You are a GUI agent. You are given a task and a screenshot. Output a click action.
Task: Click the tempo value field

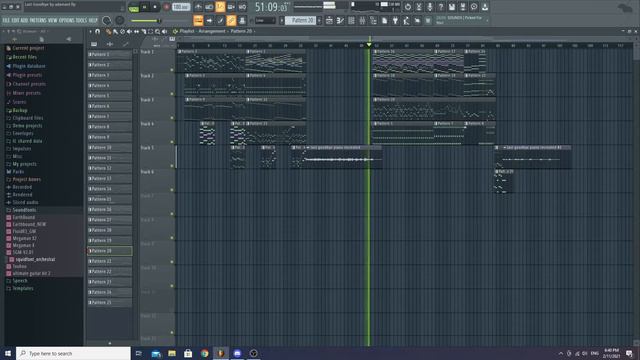point(181,7)
